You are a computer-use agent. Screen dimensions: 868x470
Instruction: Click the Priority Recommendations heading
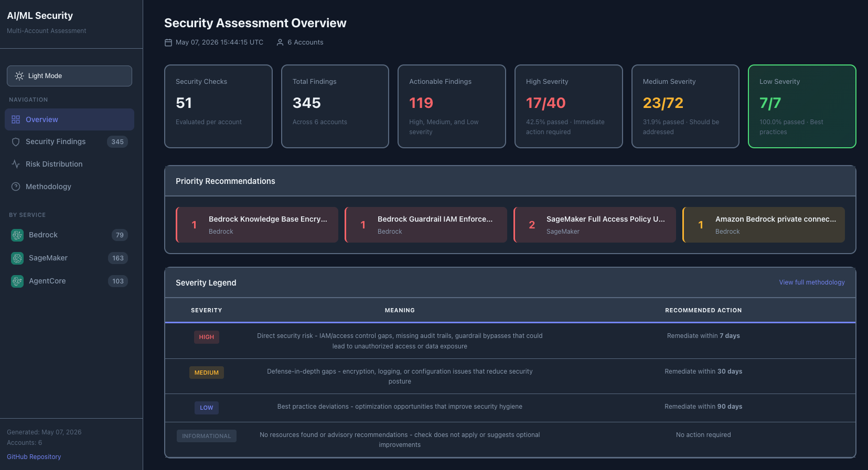(x=226, y=181)
